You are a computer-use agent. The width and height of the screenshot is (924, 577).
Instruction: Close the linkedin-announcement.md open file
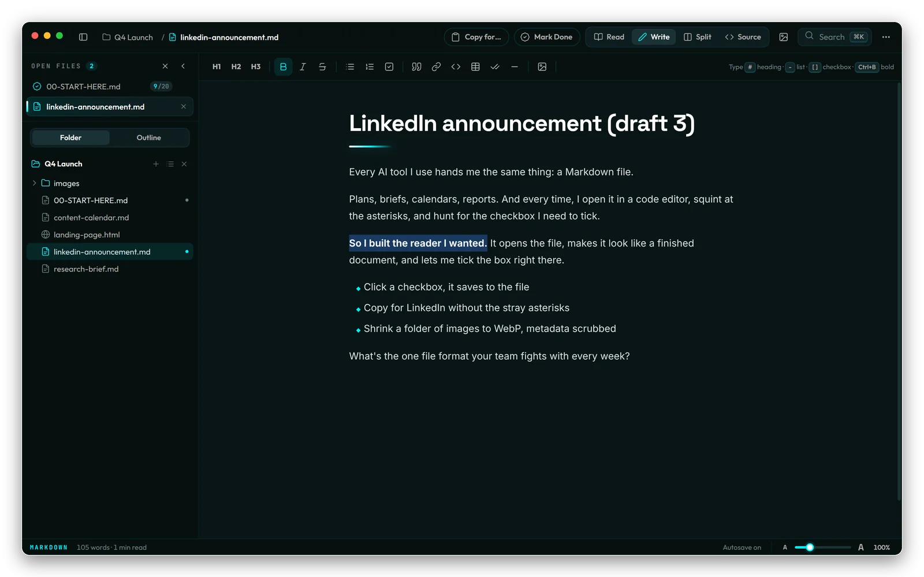(x=184, y=107)
